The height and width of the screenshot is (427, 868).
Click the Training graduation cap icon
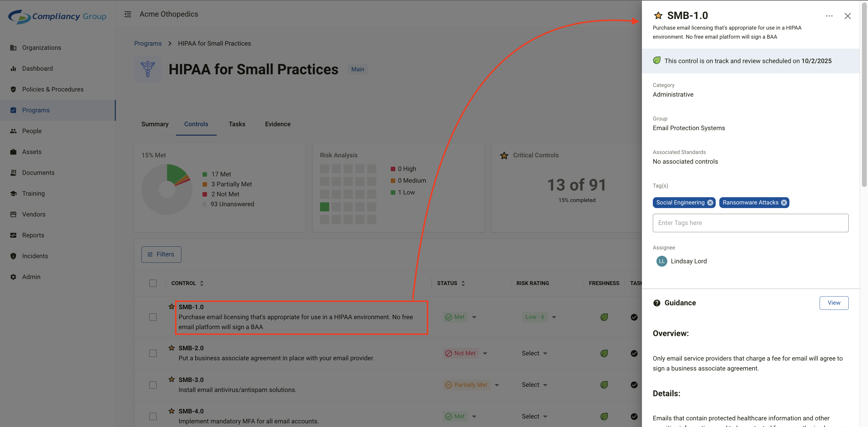13,193
